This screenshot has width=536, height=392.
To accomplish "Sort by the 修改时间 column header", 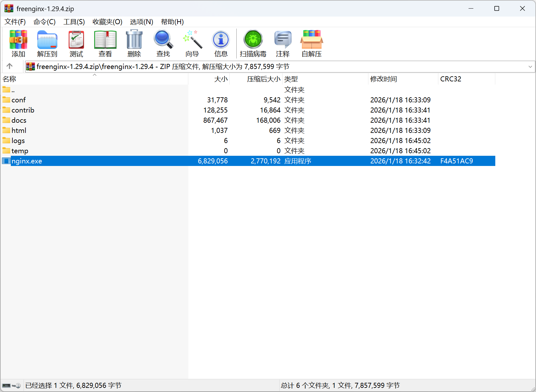I will 403,79.
